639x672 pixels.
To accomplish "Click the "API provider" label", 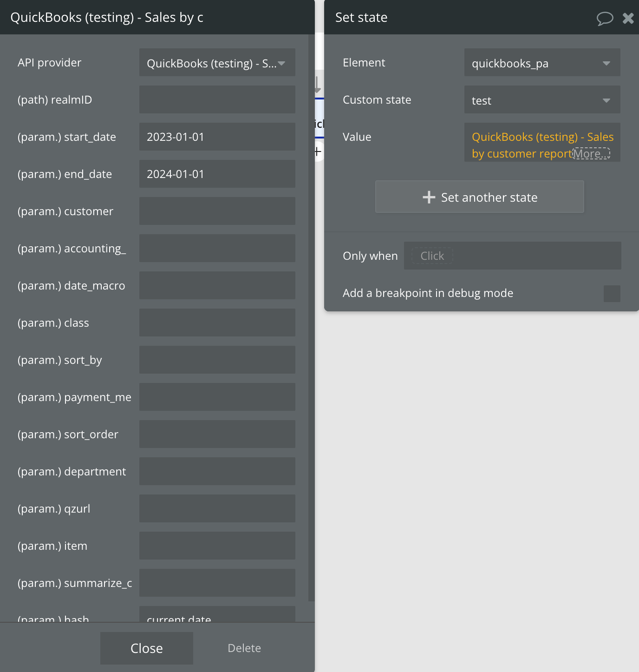I will (49, 63).
